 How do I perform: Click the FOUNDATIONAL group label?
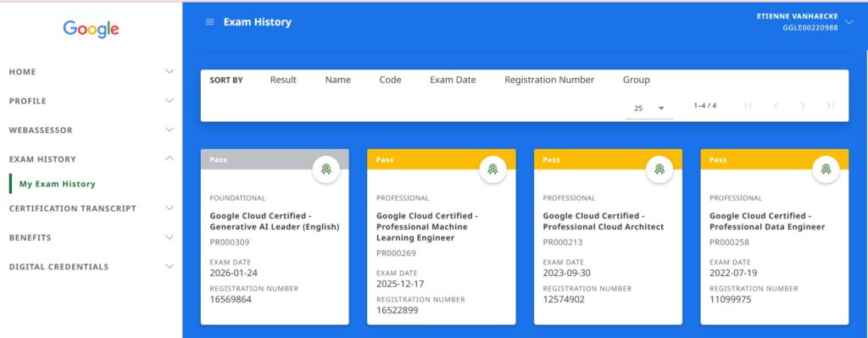coord(237,198)
